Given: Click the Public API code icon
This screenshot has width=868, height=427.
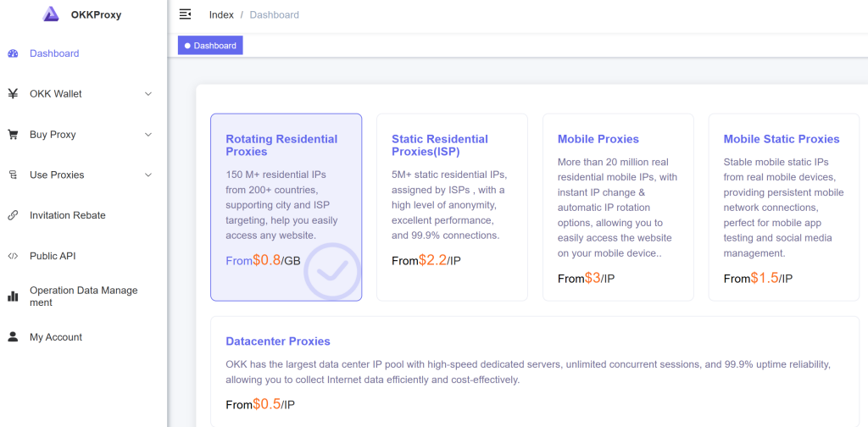Looking at the screenshot, I should tap(13, 256).
